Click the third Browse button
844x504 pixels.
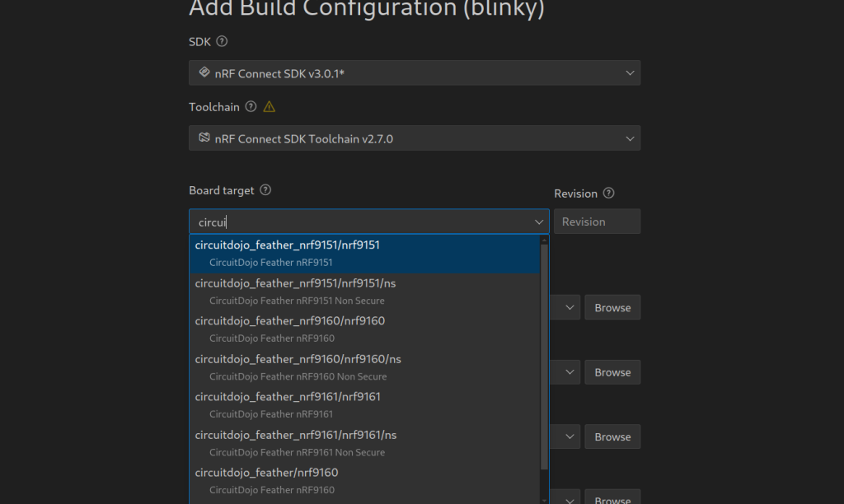tap(612, 436)
